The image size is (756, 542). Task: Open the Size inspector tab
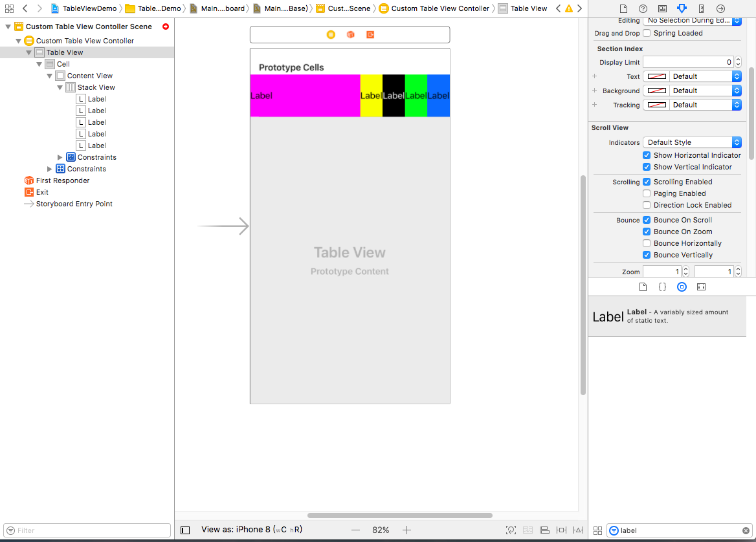(x=702, y=8)
